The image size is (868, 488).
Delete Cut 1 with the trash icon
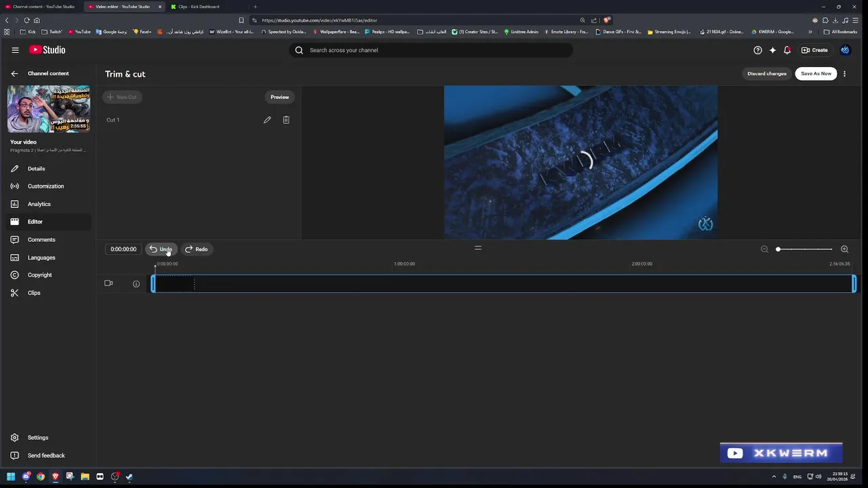point(286,120)
